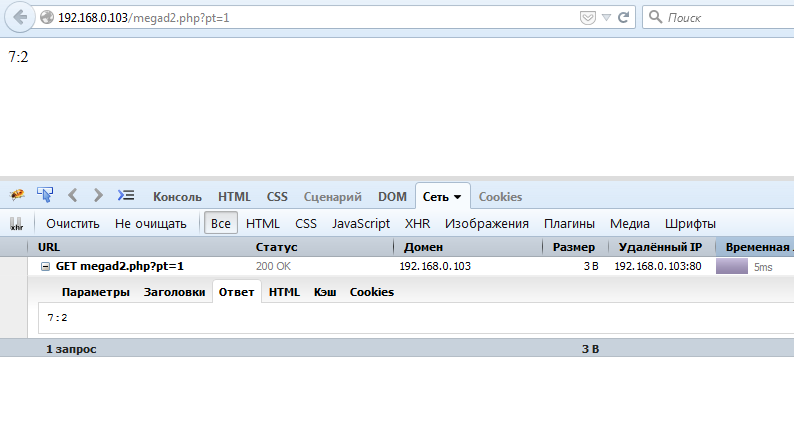Activate the element inspector pointer icon
The height and width of the screenshot is (448, 794).
(x=45, y=195)
